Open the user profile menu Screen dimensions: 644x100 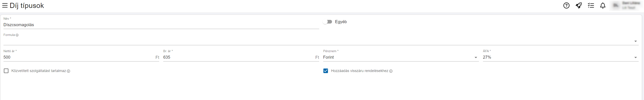626,5
